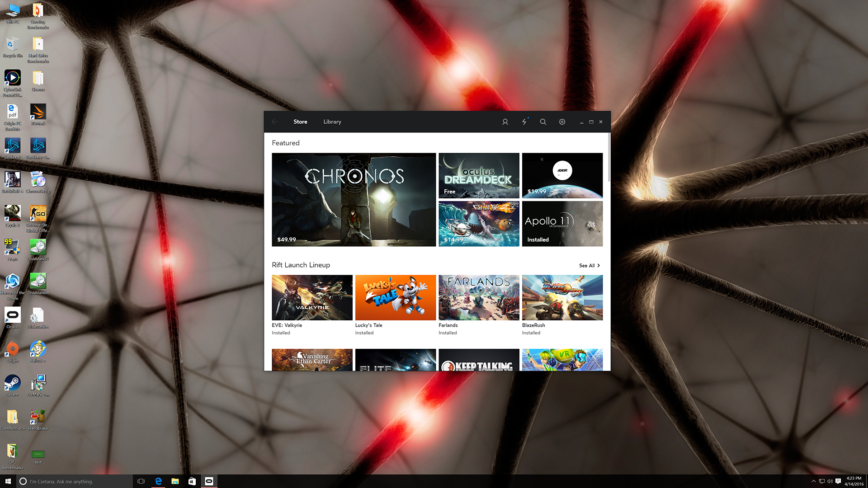Open The Vanishing of Ethan Carter thumbnail
The height and width of the screenshot is (488, 868).
tap(312, 360)
